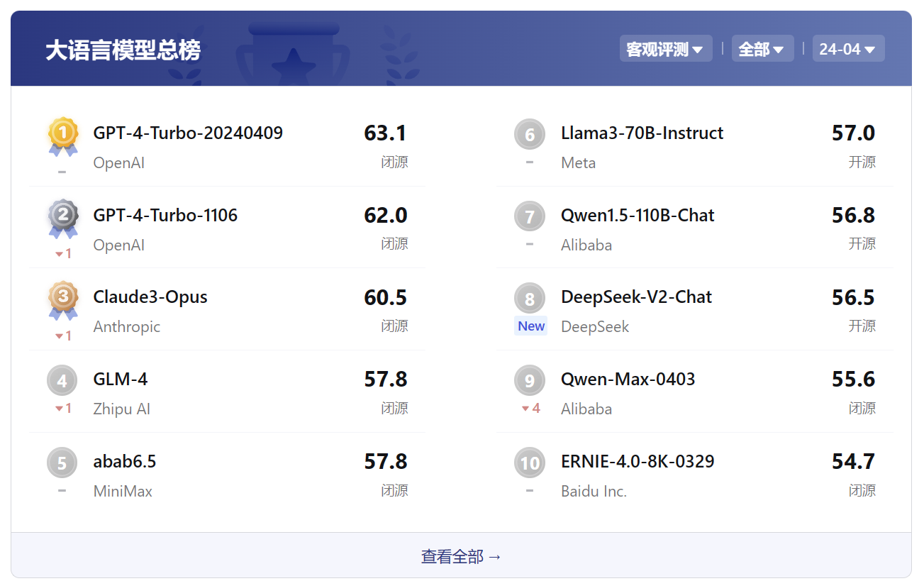Expand the 全部 filter dropdown
Viewport: 924px width, 581px height.
(x=762, y=49)
